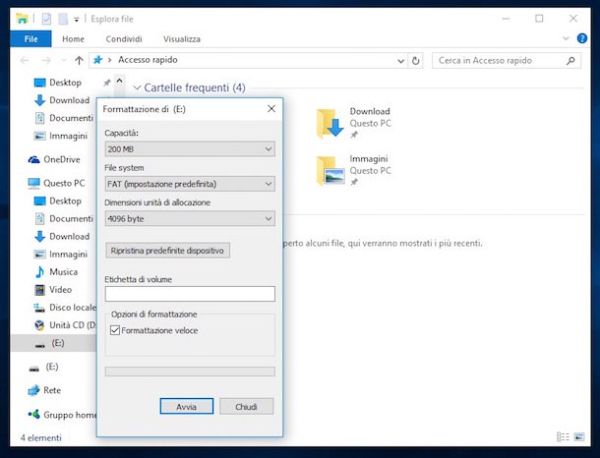Open the Immagini folder in frequent folders
Viewport: 600px width, 458px height.
pyautogui.click(x=331, y=169)
